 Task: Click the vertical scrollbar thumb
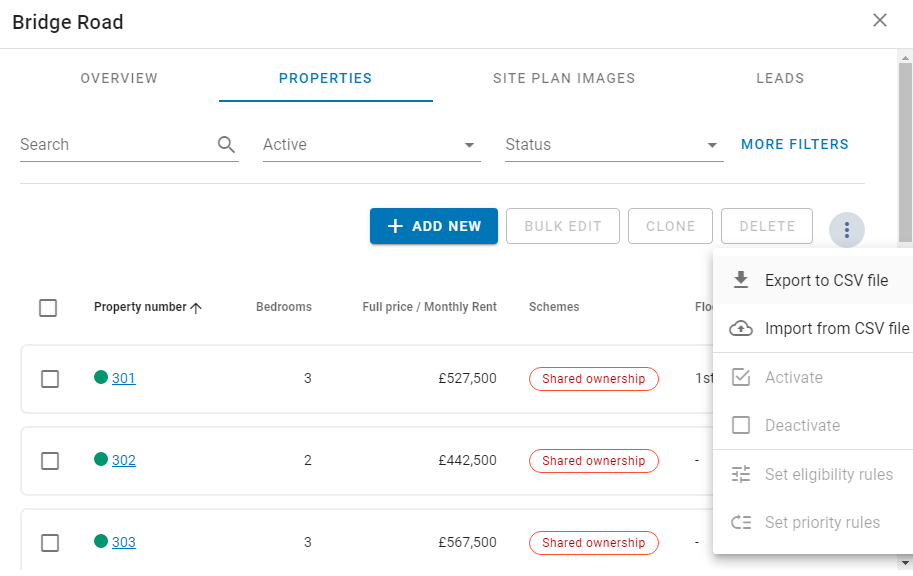point(905,153)
